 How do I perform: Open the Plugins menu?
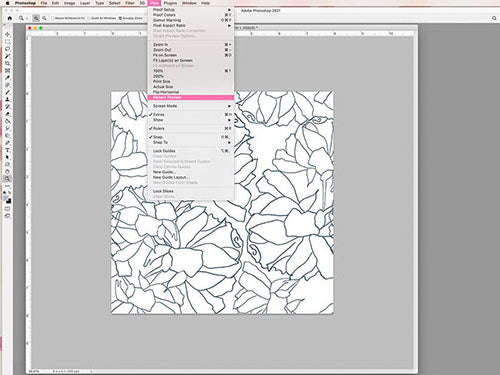170,3
